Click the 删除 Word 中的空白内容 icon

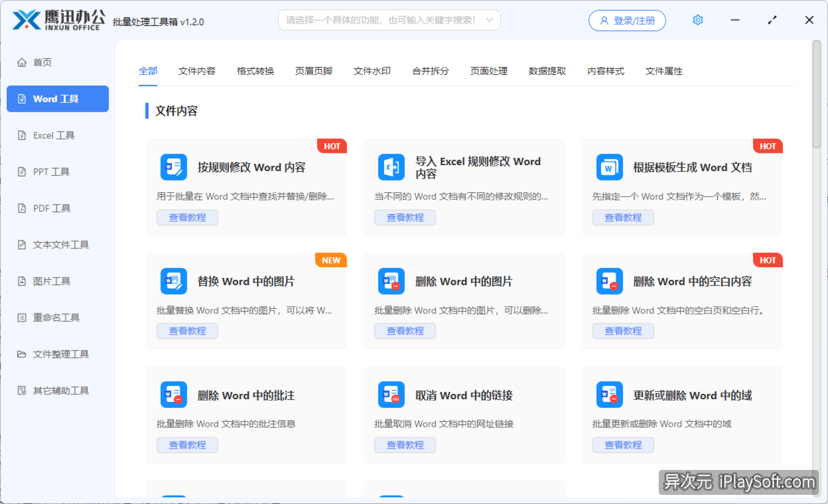609,281
